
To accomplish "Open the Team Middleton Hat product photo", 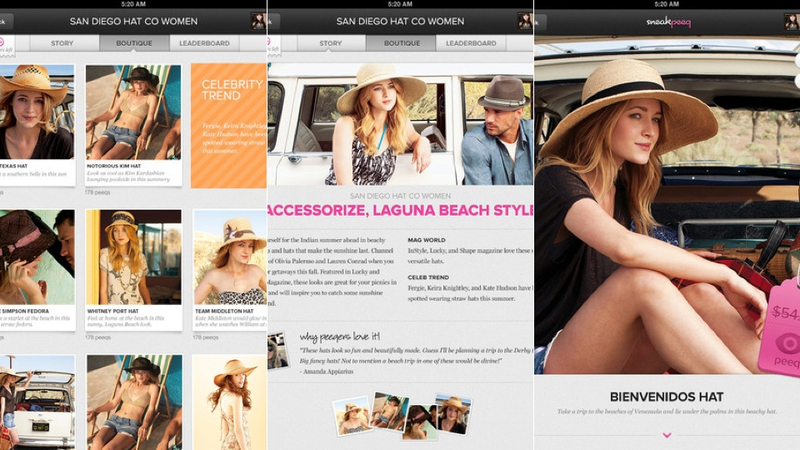I will (x=230, y=257).
